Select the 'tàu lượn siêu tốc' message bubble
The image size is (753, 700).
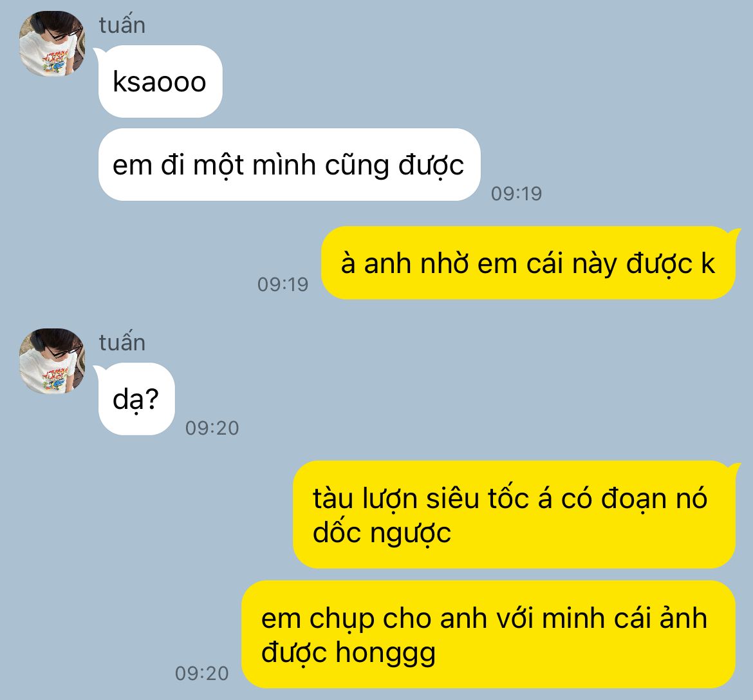pyautogui.click(x=514, y=515)
